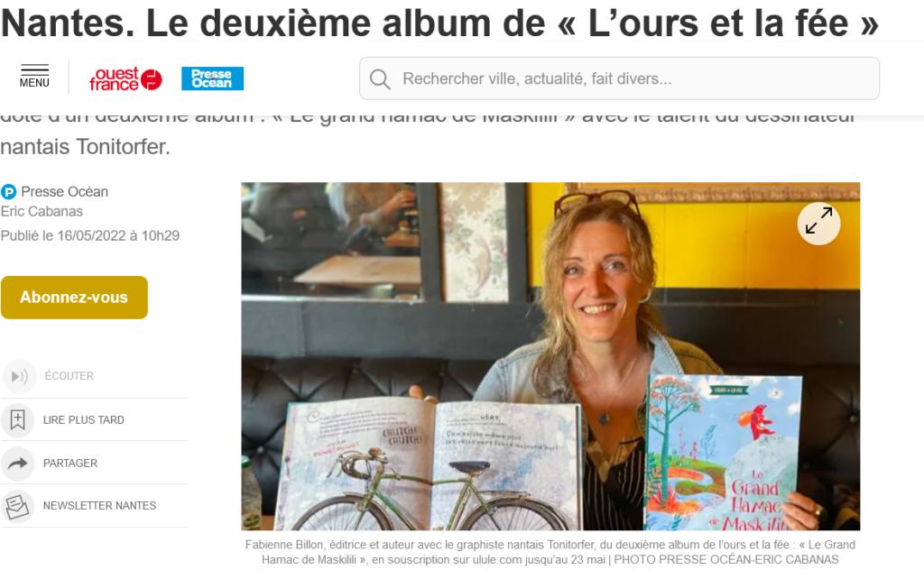Expand the photo with fullscreen arrows icon
This screenshot has height=588, width=924.
point(818,224)
